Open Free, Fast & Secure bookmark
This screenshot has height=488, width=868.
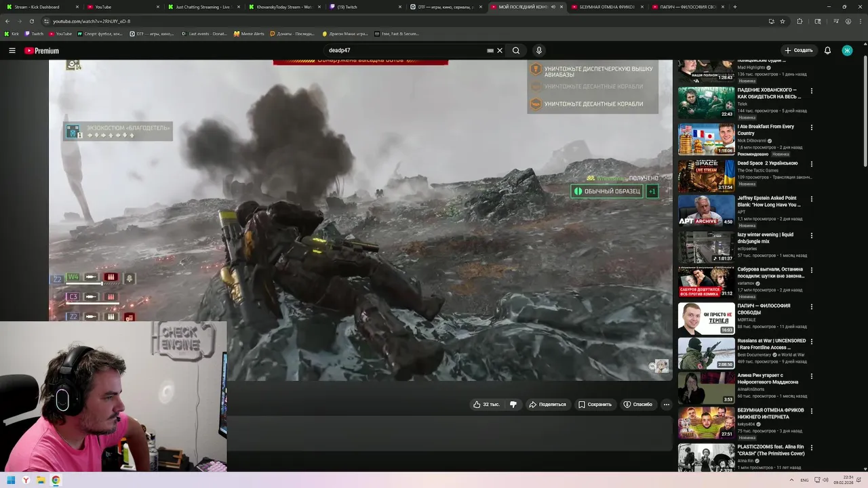[x=397, y=33]
